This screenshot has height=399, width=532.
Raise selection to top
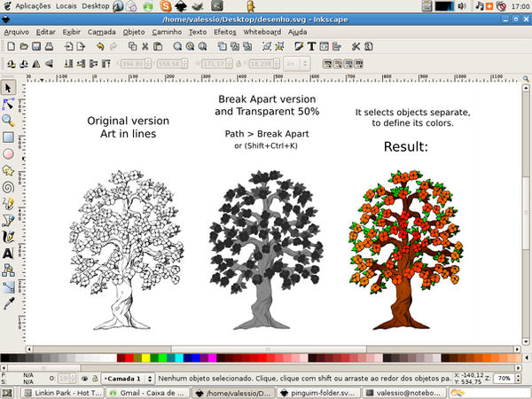pyautogui.click(x=106, y=64)
